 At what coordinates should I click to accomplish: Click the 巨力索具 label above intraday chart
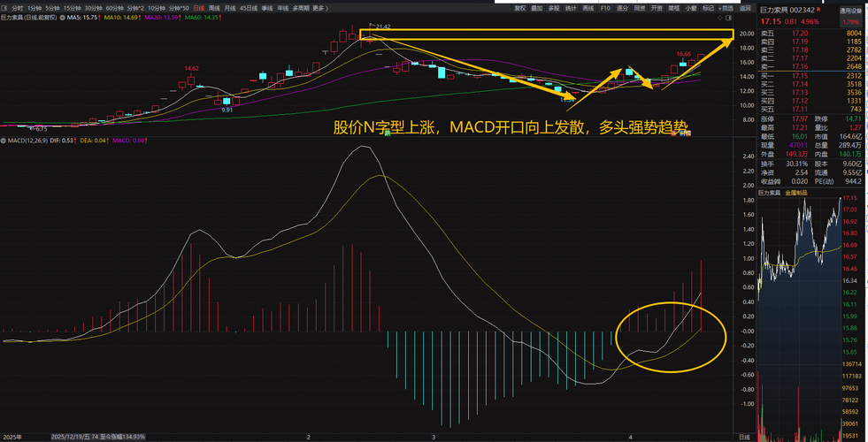pos(770,193)
